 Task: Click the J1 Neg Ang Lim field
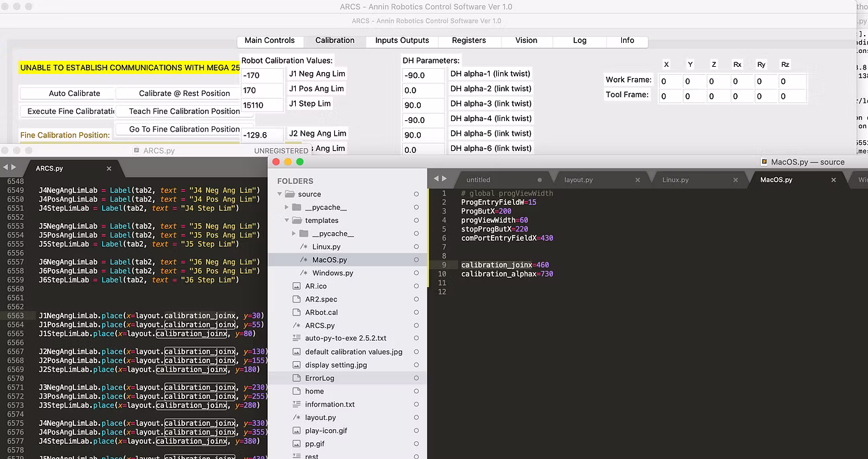[x=263, y=75]
